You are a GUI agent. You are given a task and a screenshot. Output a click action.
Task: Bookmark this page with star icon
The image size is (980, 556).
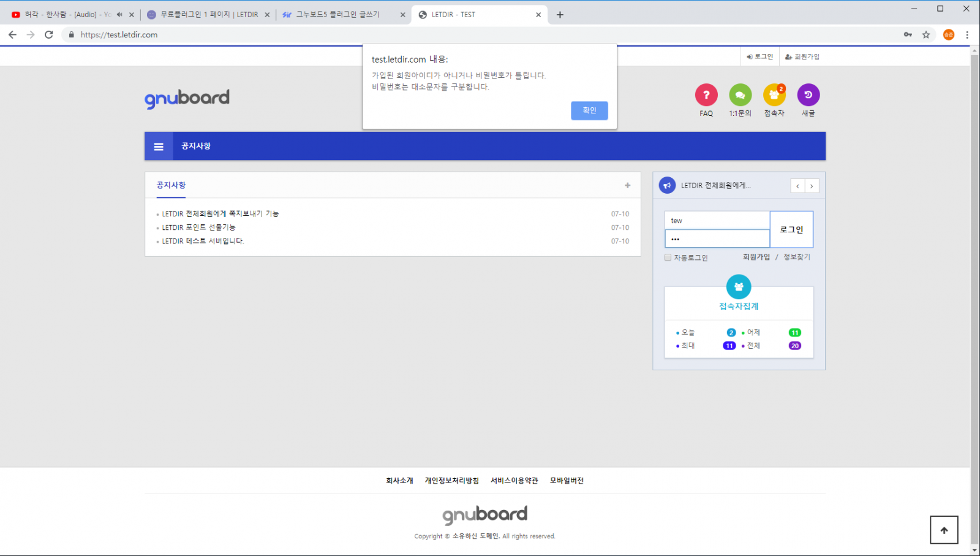pos(926,35)
